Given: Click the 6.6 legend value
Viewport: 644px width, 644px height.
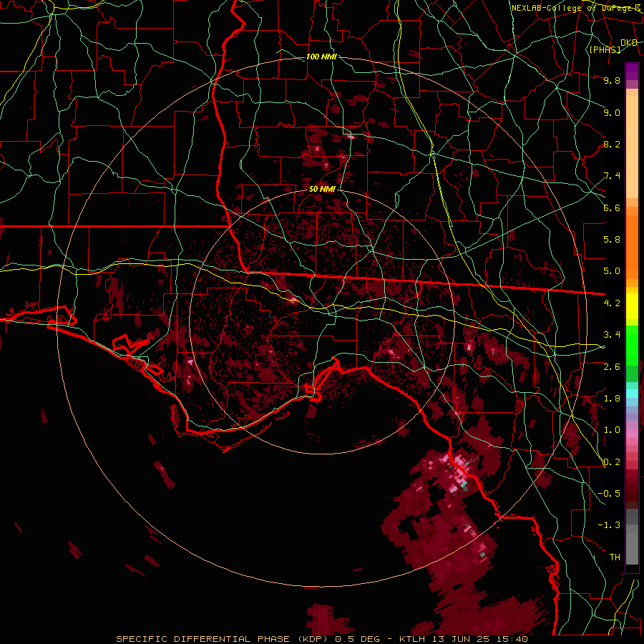Looking at the screenshot, I should click(612, 208).
